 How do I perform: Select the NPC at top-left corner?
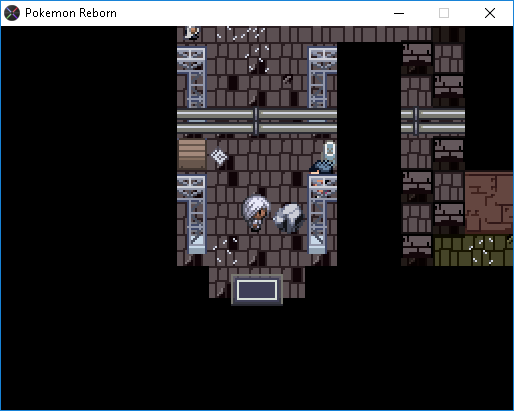point(192,33)
